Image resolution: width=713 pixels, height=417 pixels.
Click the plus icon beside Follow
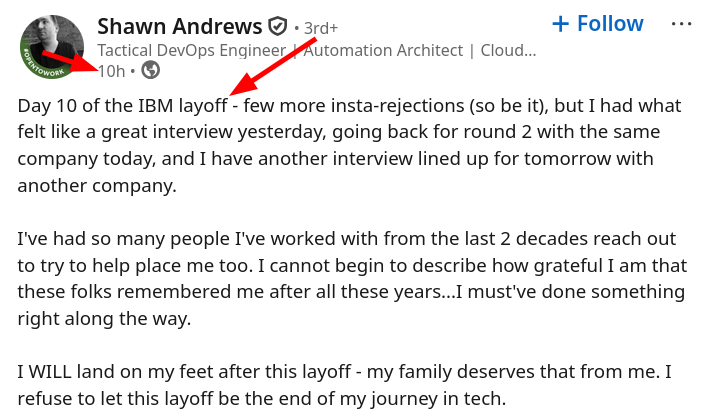pyautogui.click(x=561, y=23)
